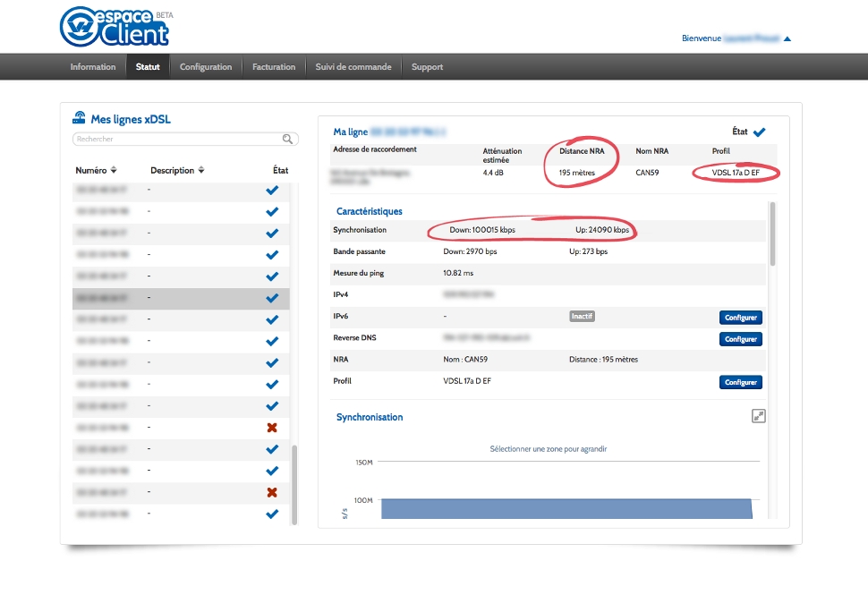
Task: Open the Information tab
Action: click(93, 67)
